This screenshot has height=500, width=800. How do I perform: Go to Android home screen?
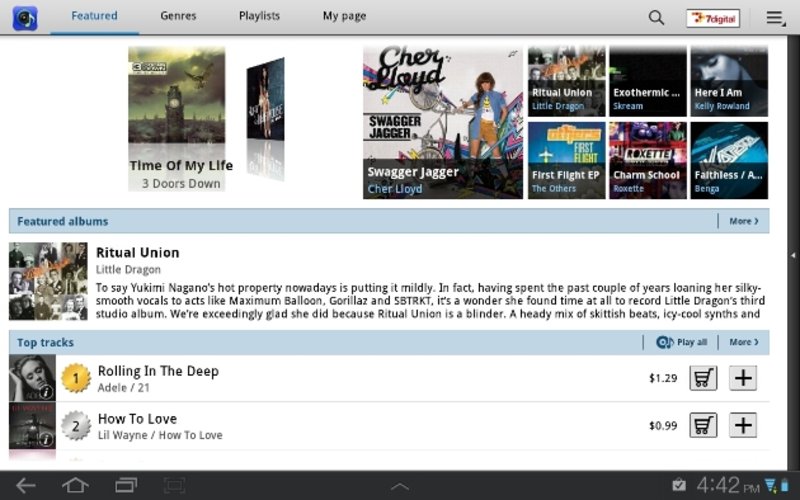(75, 485)
